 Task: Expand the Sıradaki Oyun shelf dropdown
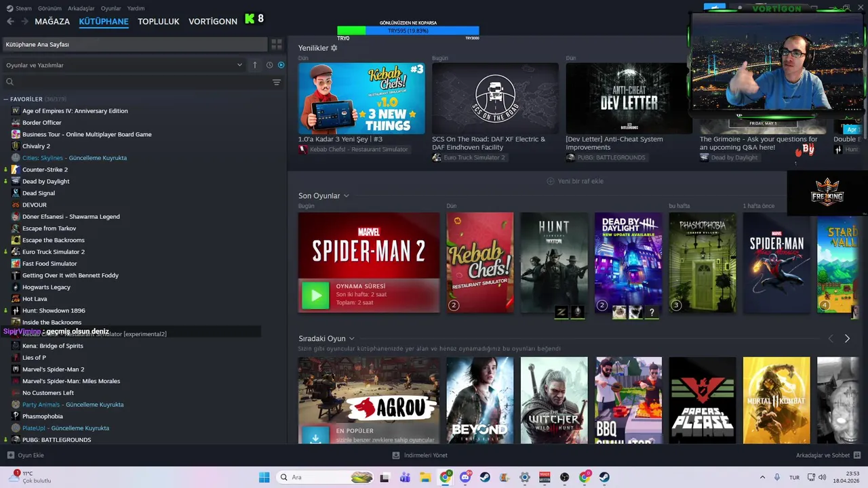click(351, 338)
